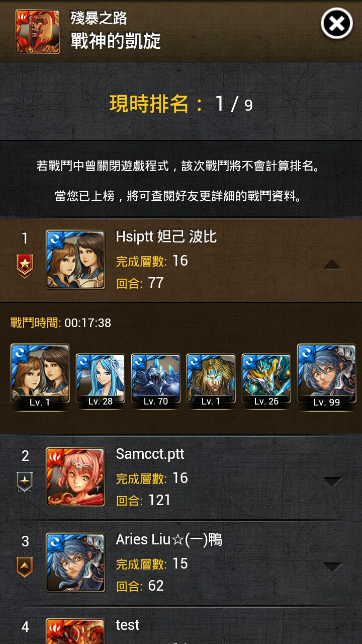Select the Lv. 70 ice beast card

(x=156, y=379)
